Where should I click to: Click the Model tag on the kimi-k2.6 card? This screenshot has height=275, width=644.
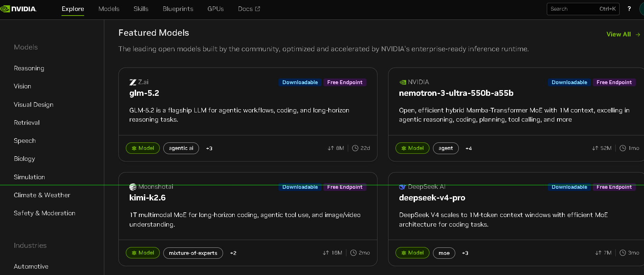[143, 253]
